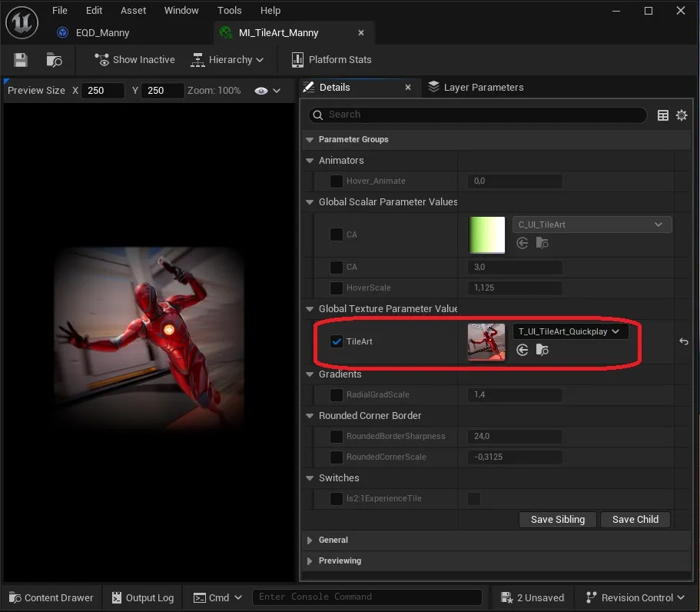Screen dimensions: 700x612
Task: Expand the Previewing section
Action: 310,560
